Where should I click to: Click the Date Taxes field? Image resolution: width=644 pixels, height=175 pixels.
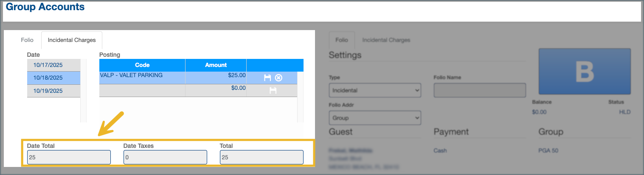[165, 157]
